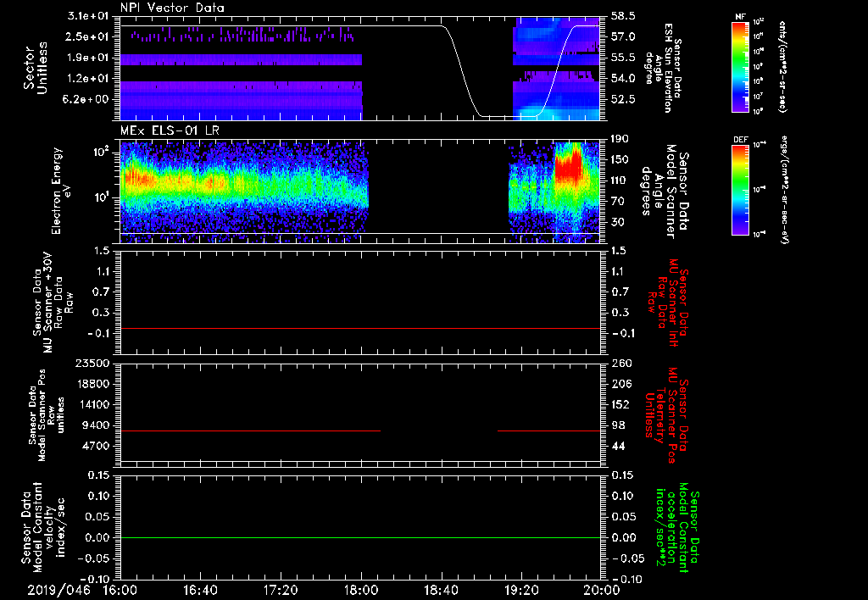Click the 'ESH Sun Elevation Angle' axis title

click(x=663, y=68)
